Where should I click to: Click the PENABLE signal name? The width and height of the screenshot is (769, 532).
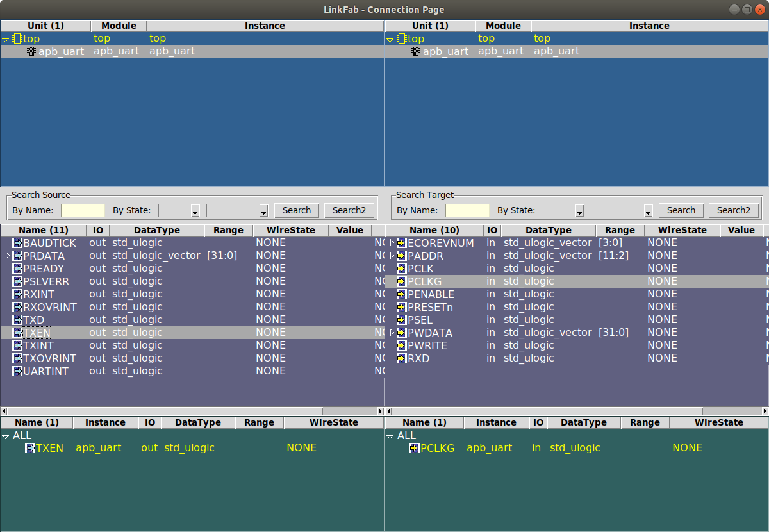431,294
